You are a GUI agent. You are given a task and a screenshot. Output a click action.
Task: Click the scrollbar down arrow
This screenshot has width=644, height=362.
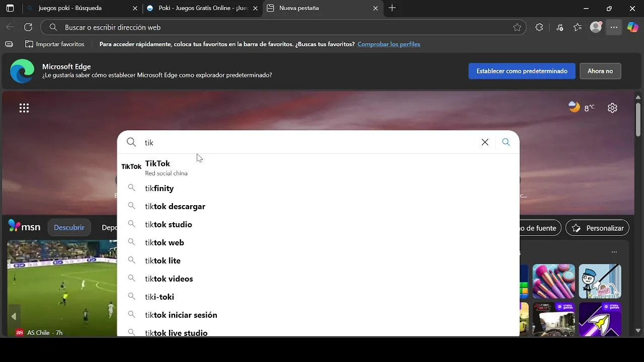coord(638,330)
